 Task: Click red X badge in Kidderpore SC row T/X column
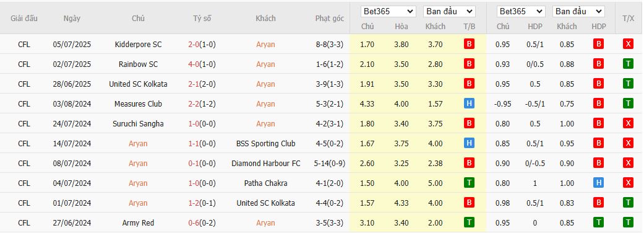point(627,44)
